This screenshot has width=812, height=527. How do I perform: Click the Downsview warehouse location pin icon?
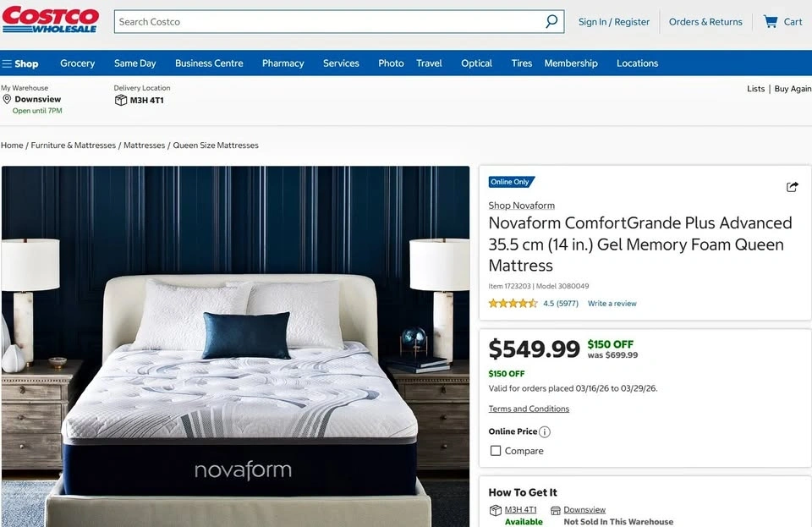(x=7, y=99)
